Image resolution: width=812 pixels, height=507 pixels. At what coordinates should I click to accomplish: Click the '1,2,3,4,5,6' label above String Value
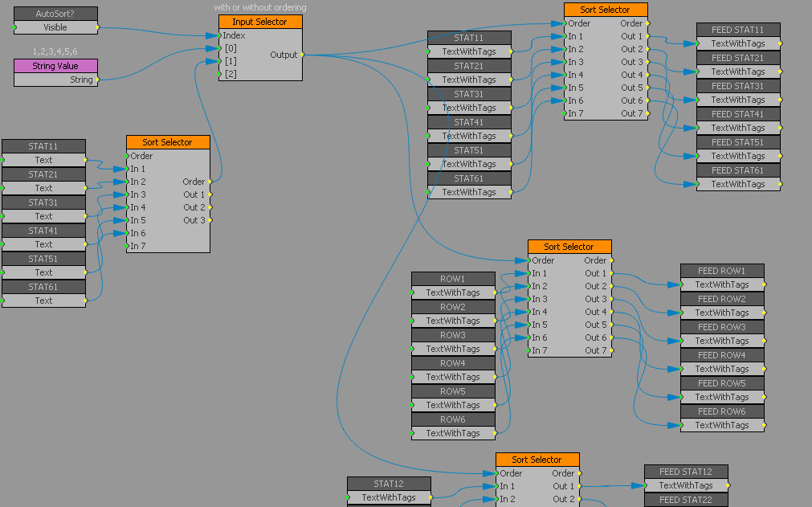[55, 51]
